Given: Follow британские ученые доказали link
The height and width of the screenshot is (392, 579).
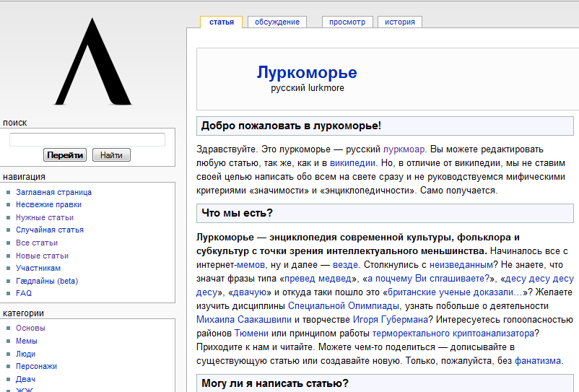Looking at the screenshot, I should (456, 292).
